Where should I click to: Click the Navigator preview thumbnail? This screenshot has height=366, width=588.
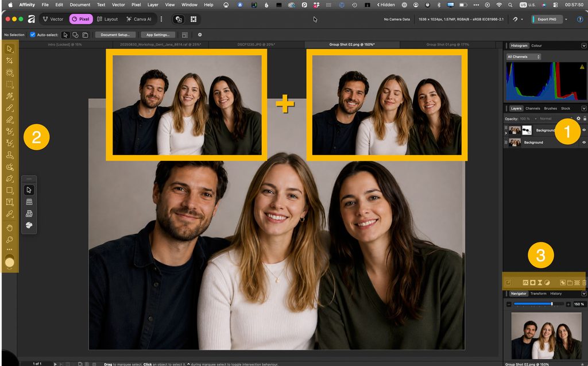pyautogui.click(x=547, y=336)
